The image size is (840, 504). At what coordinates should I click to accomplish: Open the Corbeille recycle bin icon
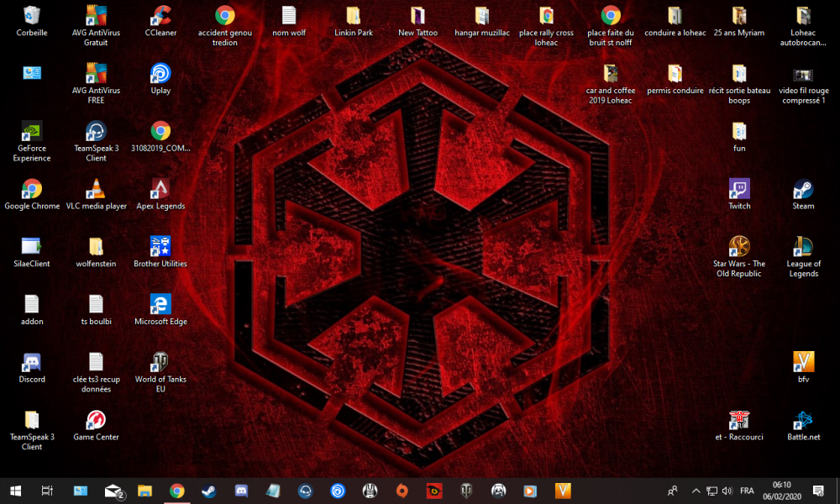point(32,22)
